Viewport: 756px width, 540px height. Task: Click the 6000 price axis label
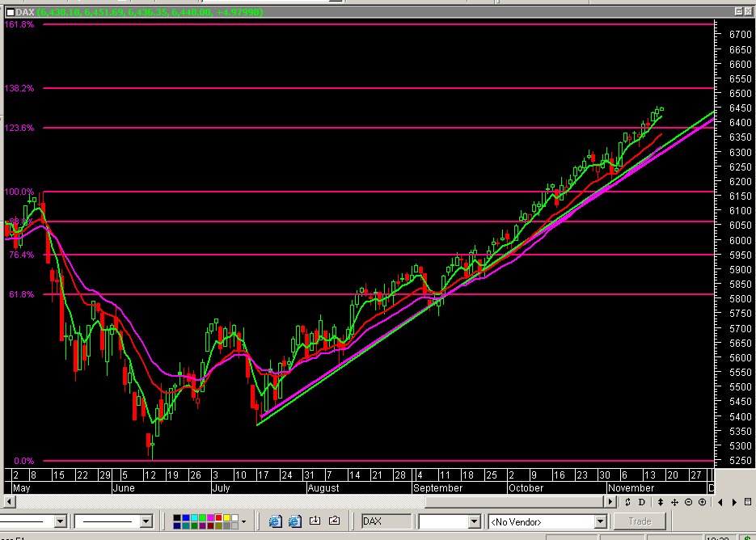click(741, 241)
